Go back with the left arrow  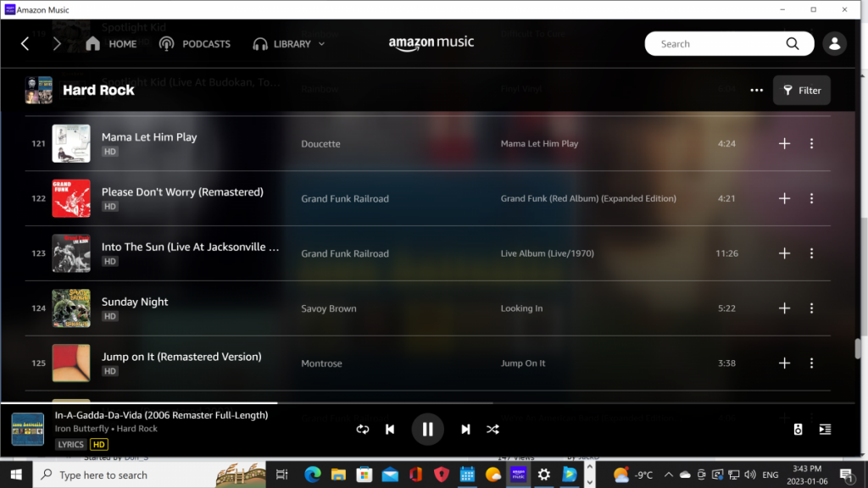click(25, 44)
